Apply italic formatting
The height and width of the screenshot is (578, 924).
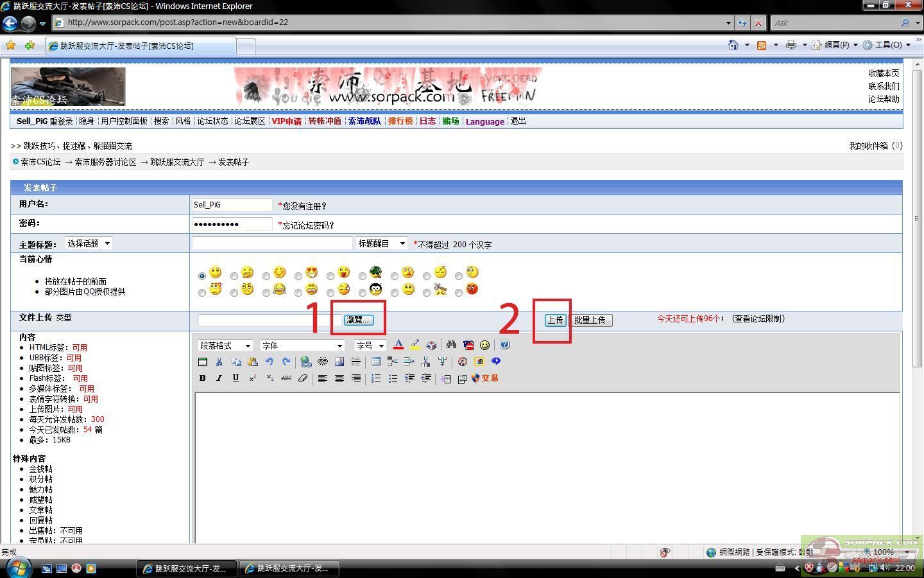219,378
